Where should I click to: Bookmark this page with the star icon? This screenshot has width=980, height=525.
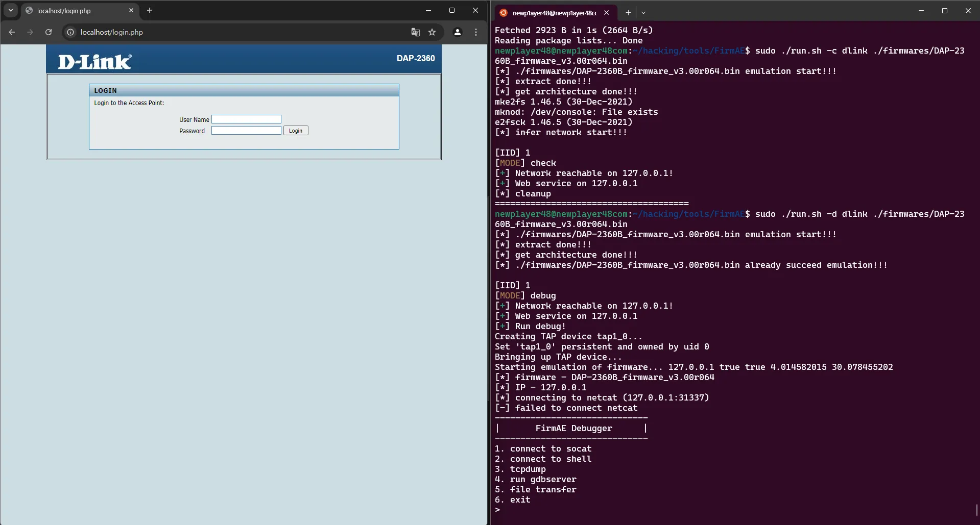coord(432,32)
